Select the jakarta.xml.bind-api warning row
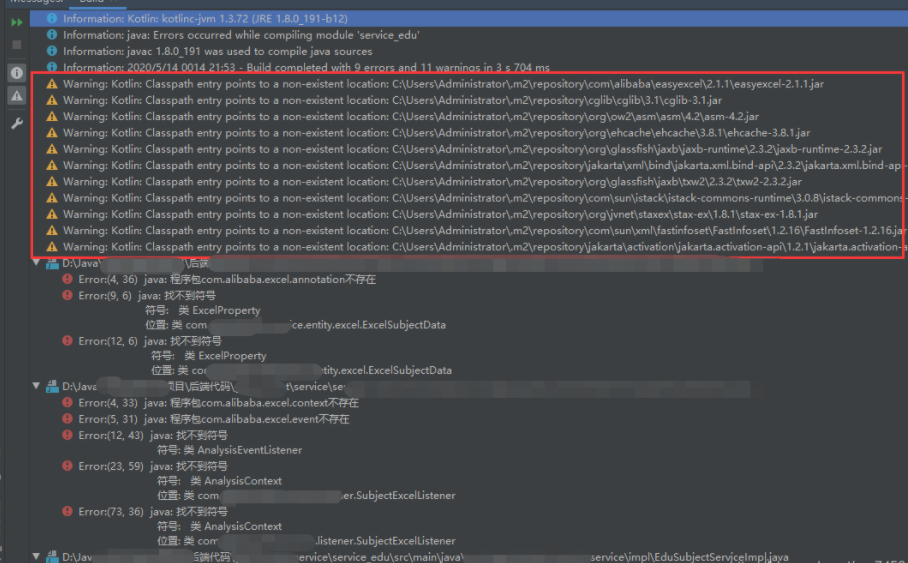This screenshot has width=908, height=563. 468,165
